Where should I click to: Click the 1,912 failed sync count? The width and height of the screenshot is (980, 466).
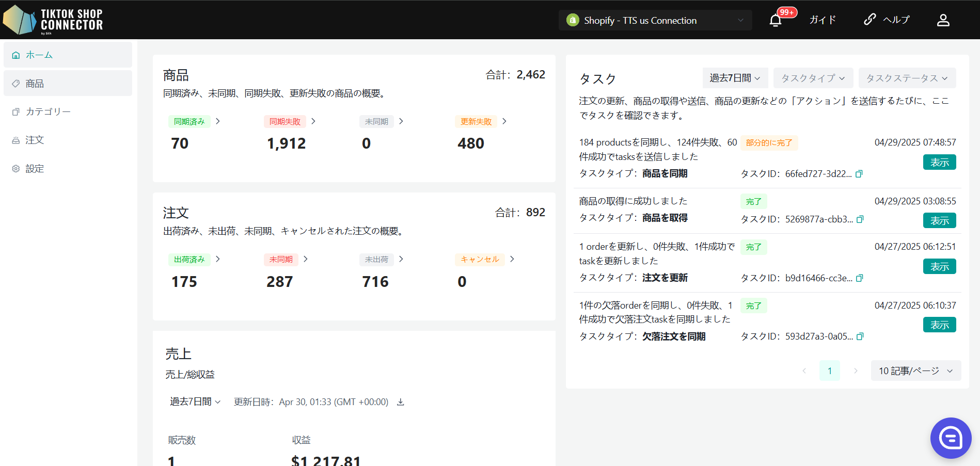click(287, 143)
